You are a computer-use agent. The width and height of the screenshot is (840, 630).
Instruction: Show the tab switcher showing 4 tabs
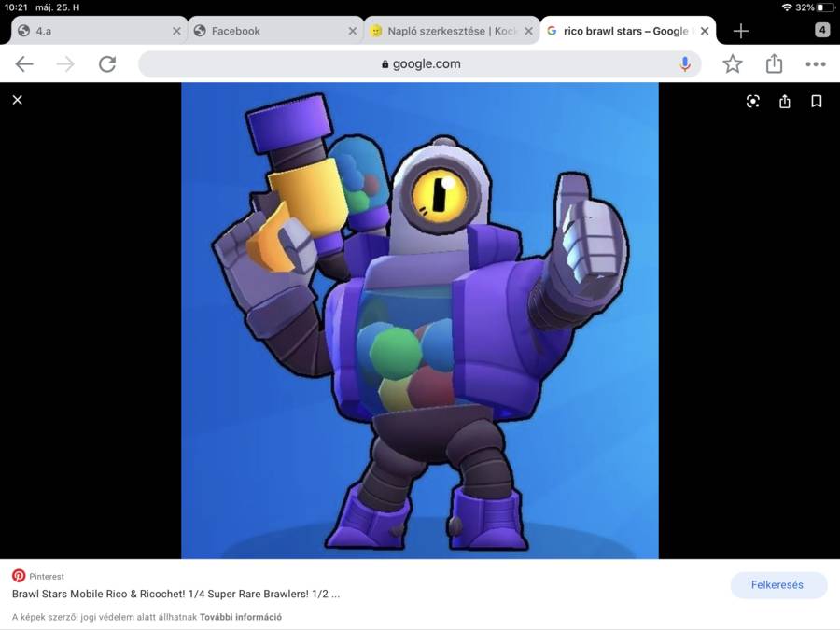coord(822,30)
